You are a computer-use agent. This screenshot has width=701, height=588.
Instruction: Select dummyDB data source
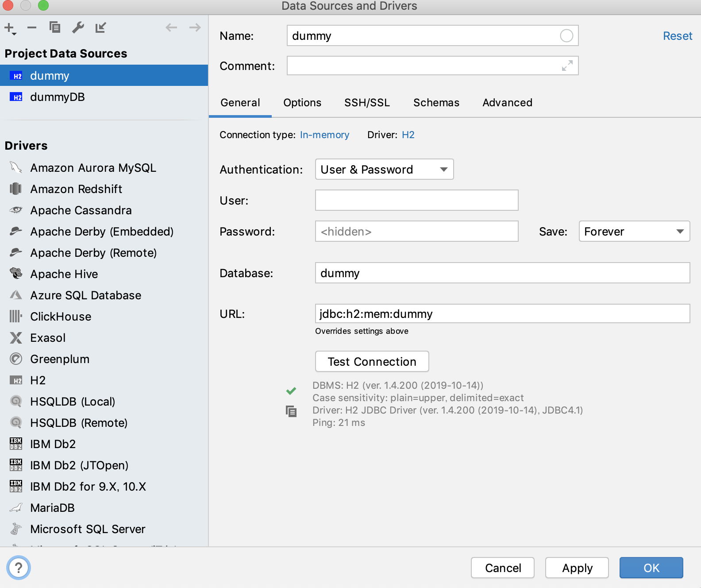click(58, 97)
